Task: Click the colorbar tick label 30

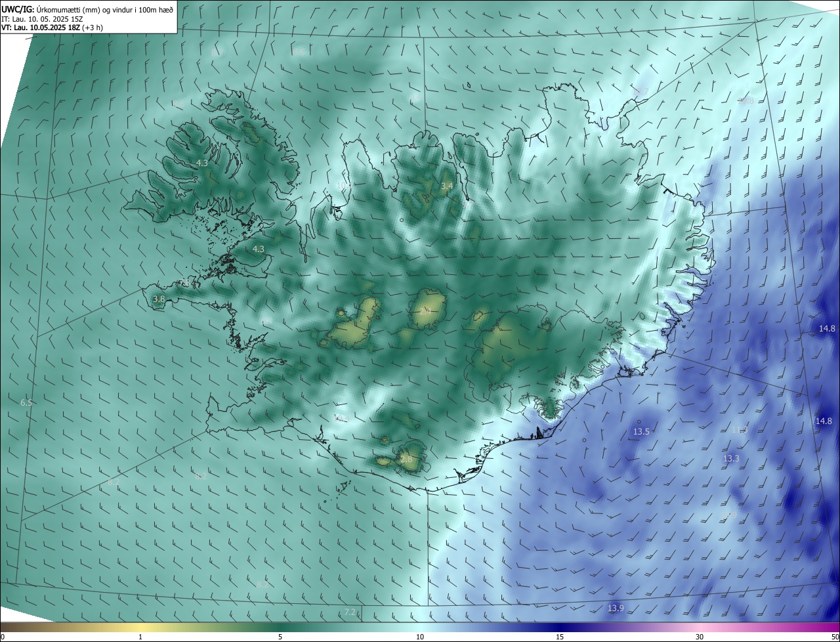Action: [x=700, y=637]
